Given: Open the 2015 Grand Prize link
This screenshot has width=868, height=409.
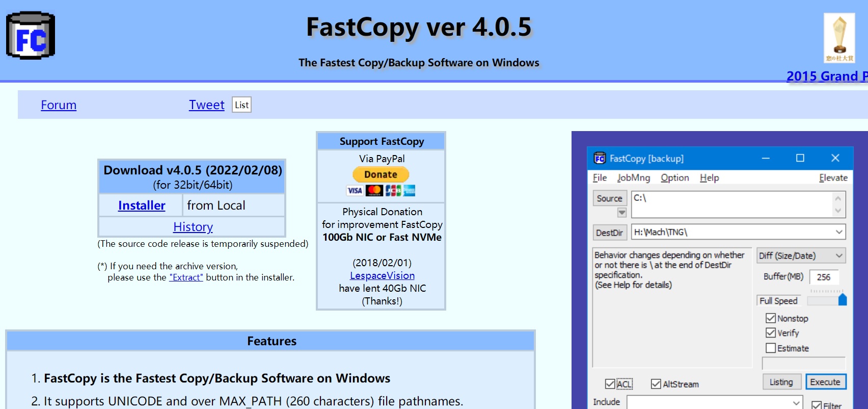Looking at the screenshot, I should click(x=827, y=76).
